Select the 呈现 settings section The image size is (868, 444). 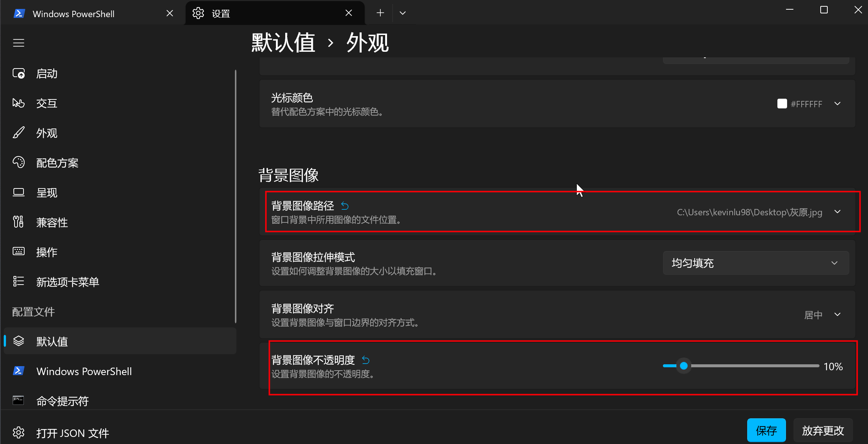tap(47, 192)
